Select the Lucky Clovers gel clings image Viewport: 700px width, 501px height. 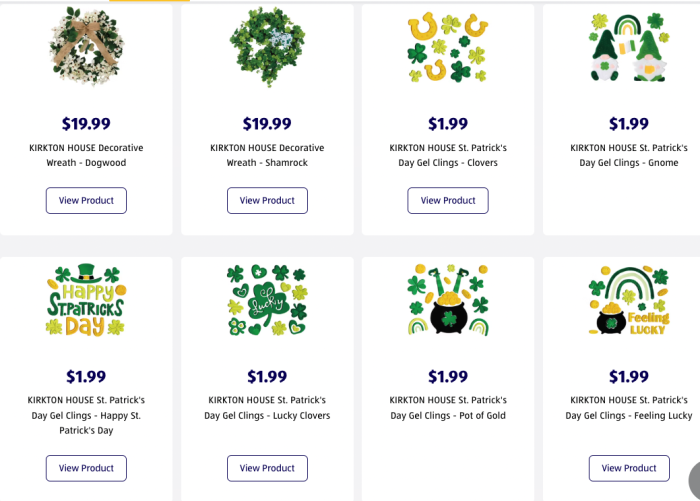(267, 300)
